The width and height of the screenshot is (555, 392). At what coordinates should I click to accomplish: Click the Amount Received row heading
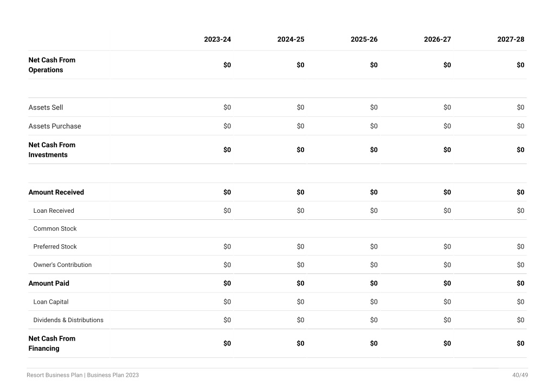(56, 192)
